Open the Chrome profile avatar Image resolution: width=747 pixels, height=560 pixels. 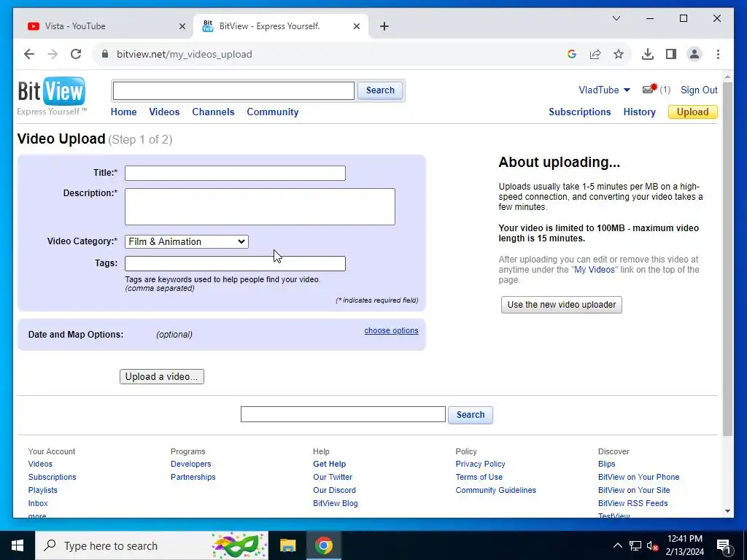[x=694, y=54]
